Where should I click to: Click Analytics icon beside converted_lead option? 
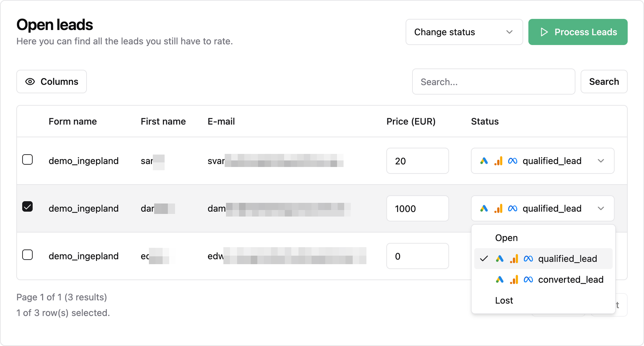click(514, 280)
